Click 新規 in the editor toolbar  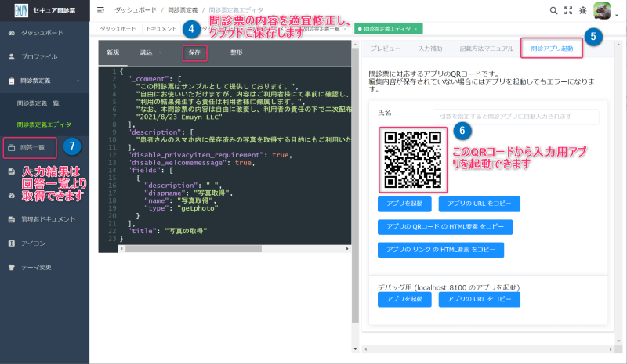(x=113, y=52)
